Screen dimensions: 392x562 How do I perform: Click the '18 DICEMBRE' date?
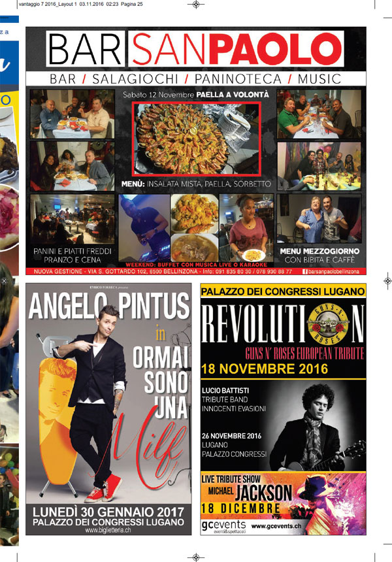tap(241, 508)
